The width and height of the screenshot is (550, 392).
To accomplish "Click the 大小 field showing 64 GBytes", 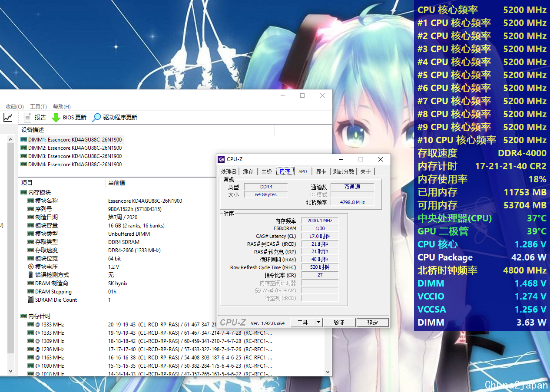I will [x=266, y=194].
